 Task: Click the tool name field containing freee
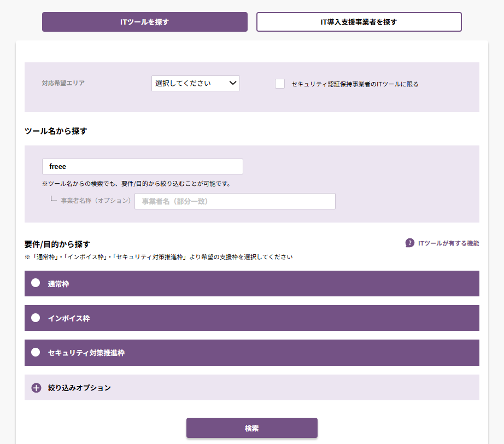(x=142, y=166)
